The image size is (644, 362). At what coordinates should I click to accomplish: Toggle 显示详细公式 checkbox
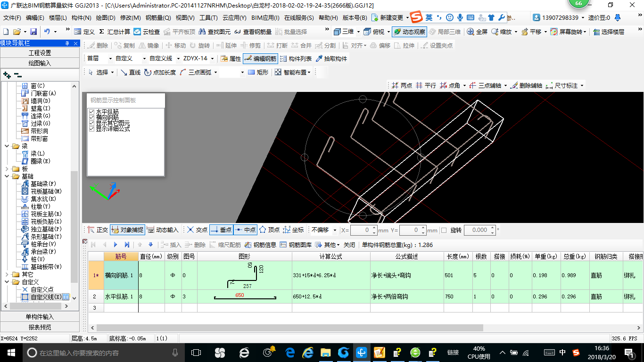[91, 129]
